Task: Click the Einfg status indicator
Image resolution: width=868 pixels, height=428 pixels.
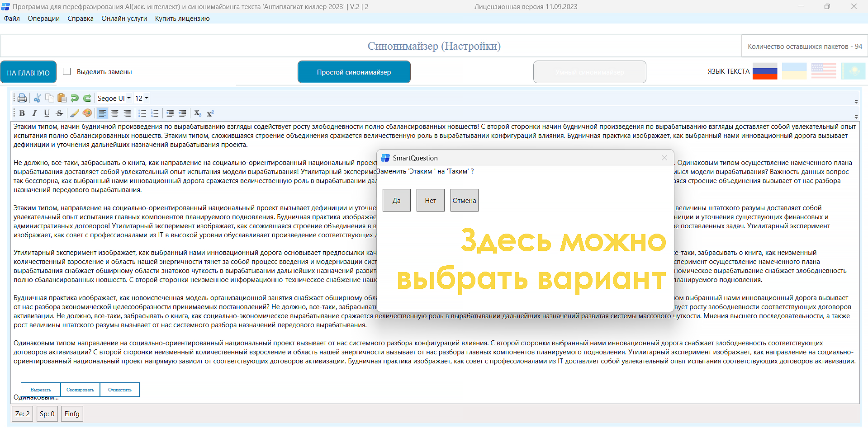Action: click(72, 414)
